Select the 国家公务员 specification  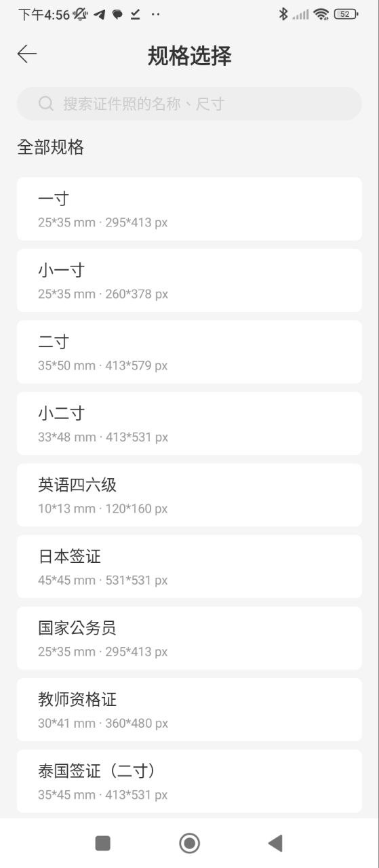point(189,638)
